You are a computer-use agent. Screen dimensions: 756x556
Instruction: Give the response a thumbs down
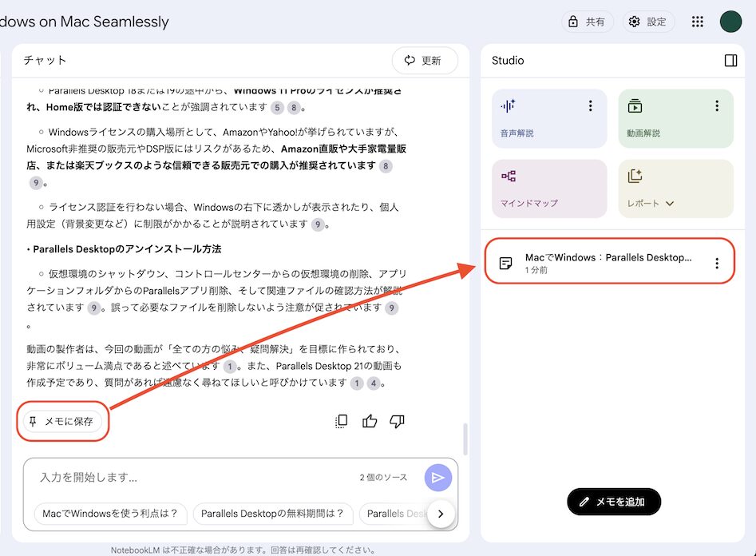397,421
